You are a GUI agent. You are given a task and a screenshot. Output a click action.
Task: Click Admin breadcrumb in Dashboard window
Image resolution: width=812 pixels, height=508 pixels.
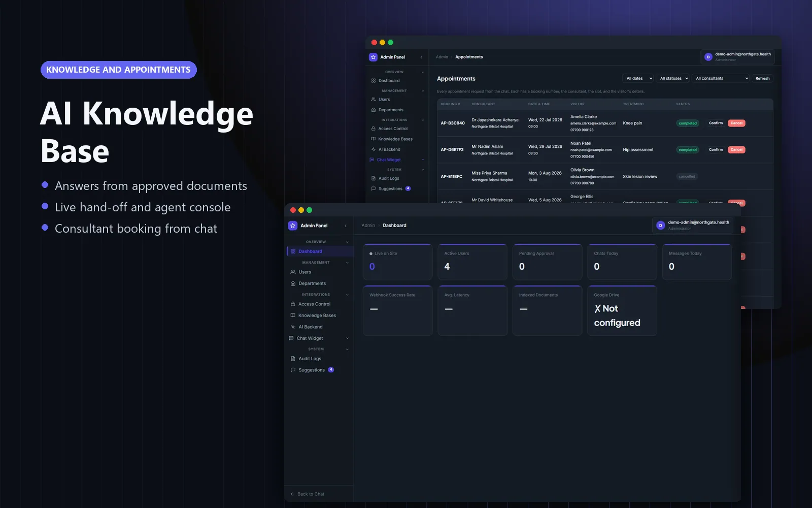coord(368,226)
